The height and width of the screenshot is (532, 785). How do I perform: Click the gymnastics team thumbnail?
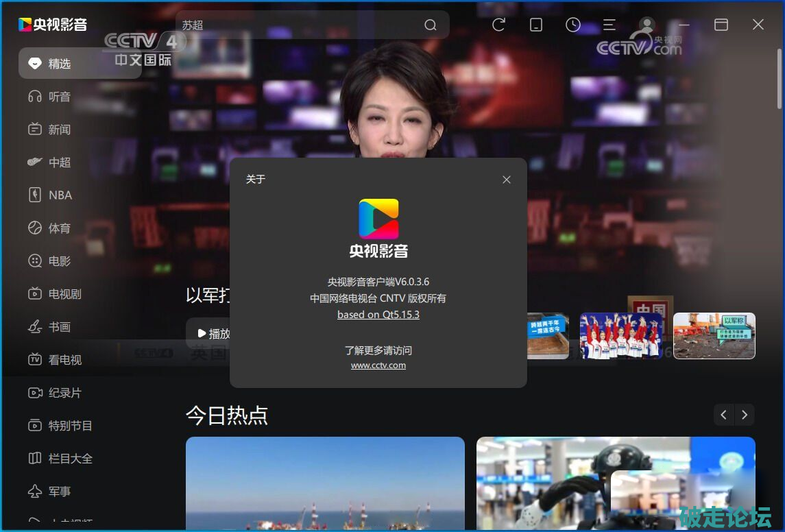coord(620,336)
